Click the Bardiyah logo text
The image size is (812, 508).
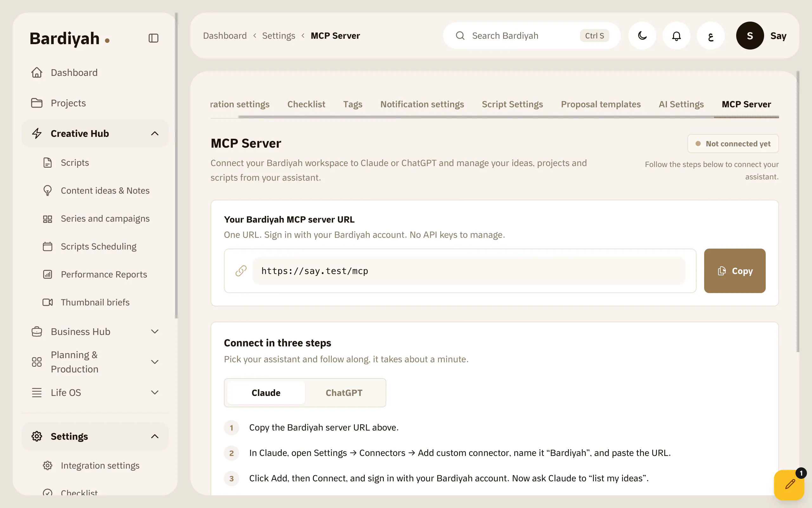[x=64, y=38]
